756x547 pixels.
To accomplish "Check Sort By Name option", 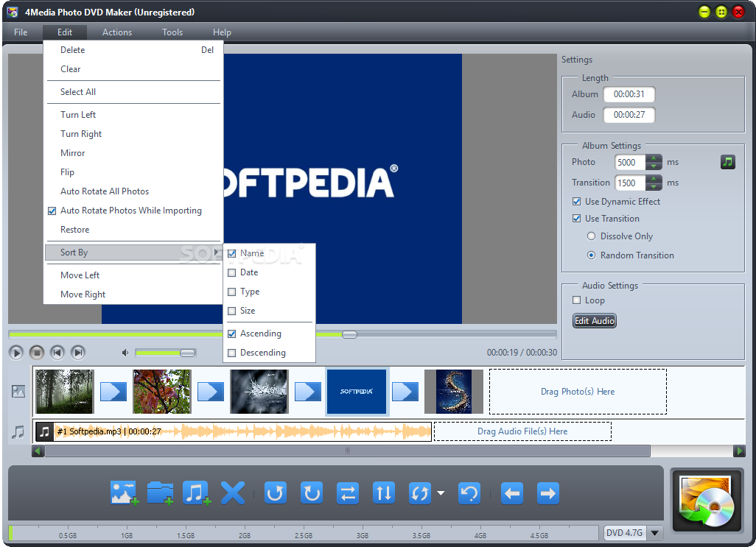I will click(232, 253).
